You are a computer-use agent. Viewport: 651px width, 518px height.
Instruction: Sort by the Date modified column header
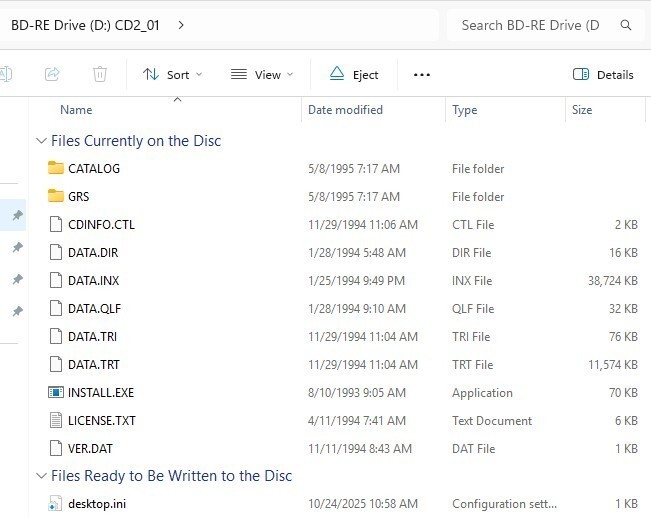345,110
